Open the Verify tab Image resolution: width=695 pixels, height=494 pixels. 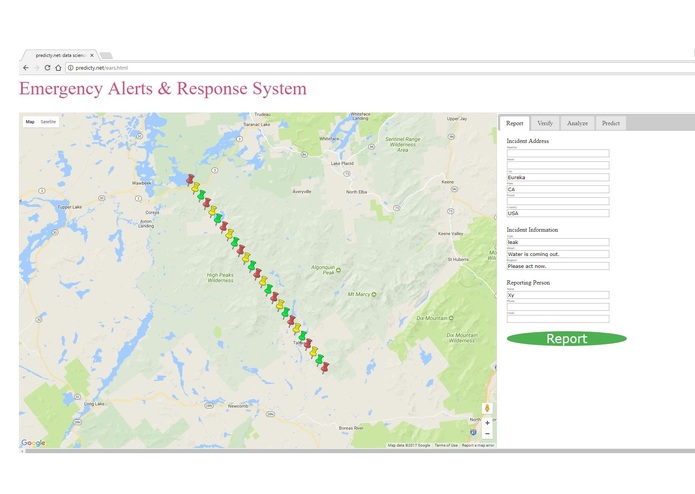(x=545, y=123)
